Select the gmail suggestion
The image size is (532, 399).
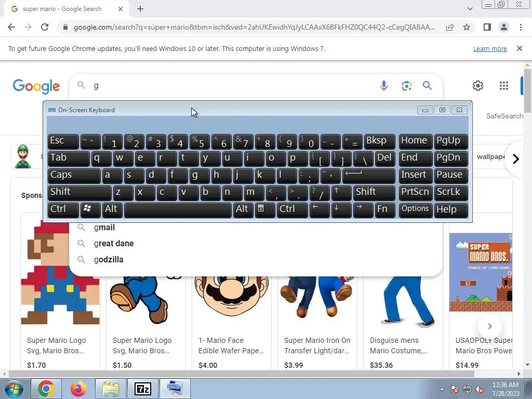click(256, 228)
